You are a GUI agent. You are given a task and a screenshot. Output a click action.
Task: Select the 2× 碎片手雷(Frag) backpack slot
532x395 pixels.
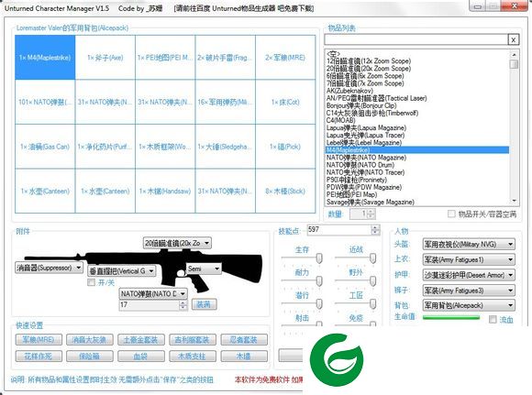coord(226,58)
